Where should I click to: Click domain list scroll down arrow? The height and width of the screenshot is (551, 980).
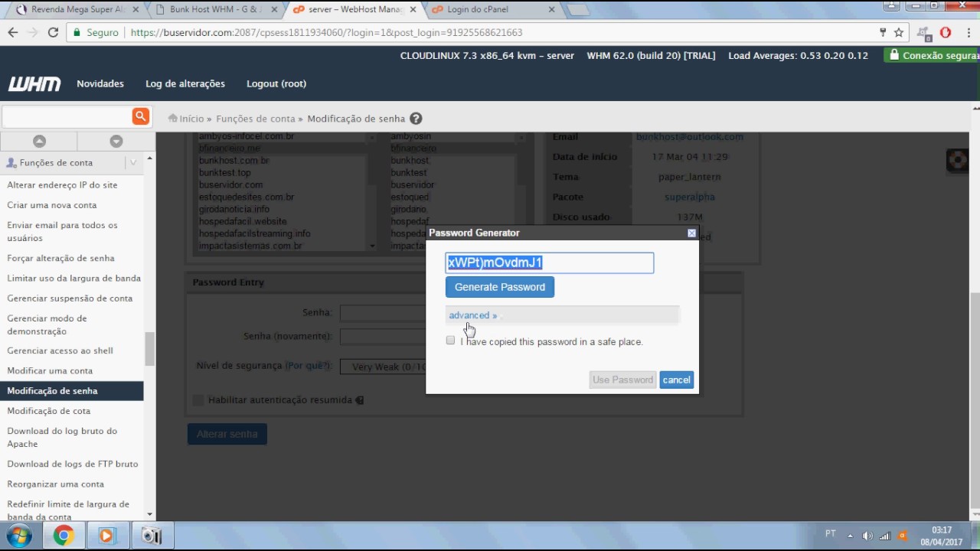(373, 246)
